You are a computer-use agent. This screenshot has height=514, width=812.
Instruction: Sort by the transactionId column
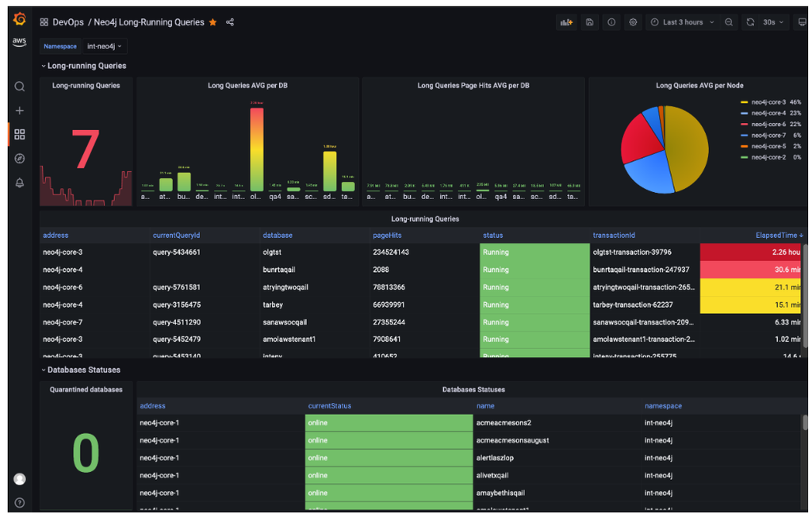coord(614,236)
